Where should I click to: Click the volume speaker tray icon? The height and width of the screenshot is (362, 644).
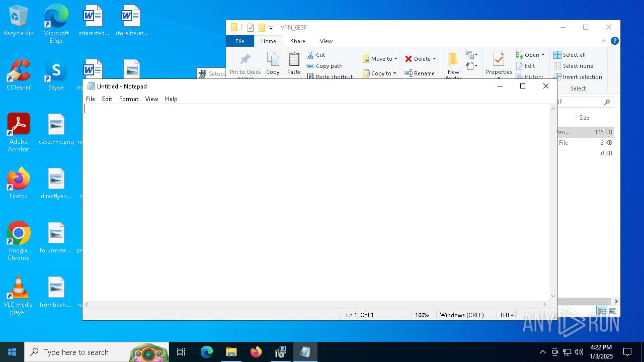[x=579, y=352]
